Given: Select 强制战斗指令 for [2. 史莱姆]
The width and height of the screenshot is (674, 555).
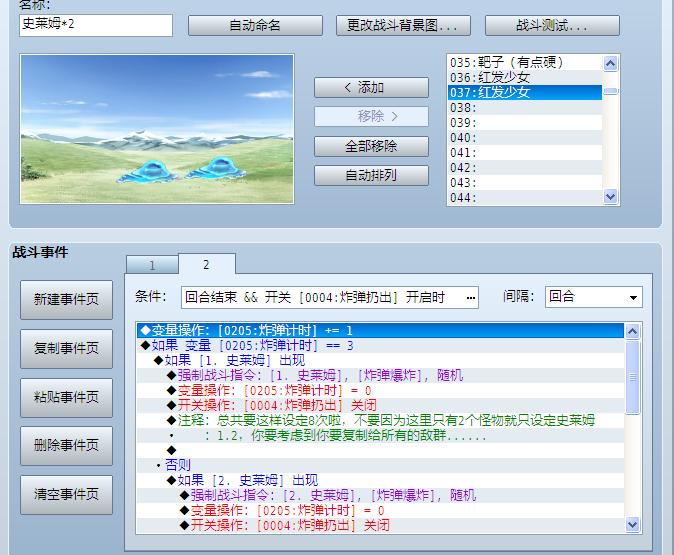Looking at the screenshot, I should (x=380, y=496).
